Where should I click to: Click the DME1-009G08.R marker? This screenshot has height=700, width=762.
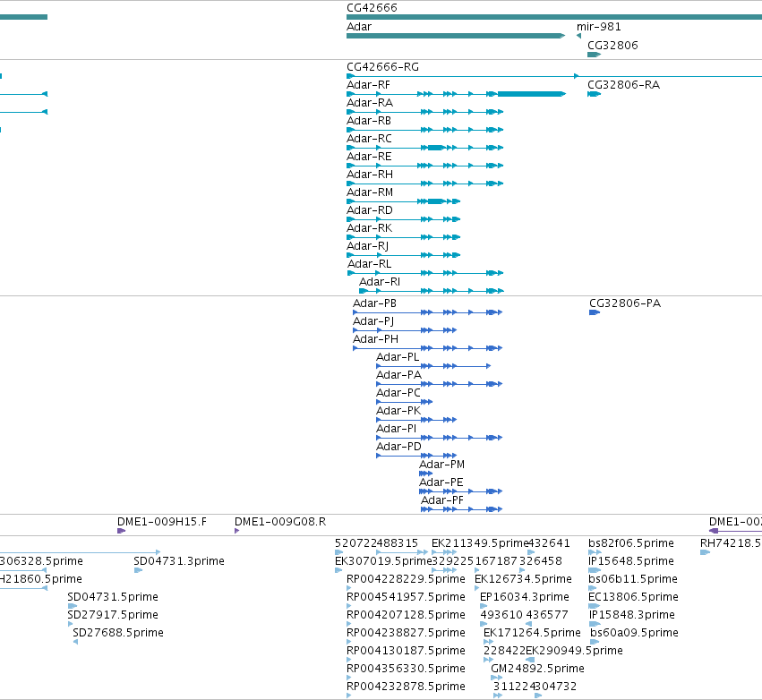click(x=236, y=531)
